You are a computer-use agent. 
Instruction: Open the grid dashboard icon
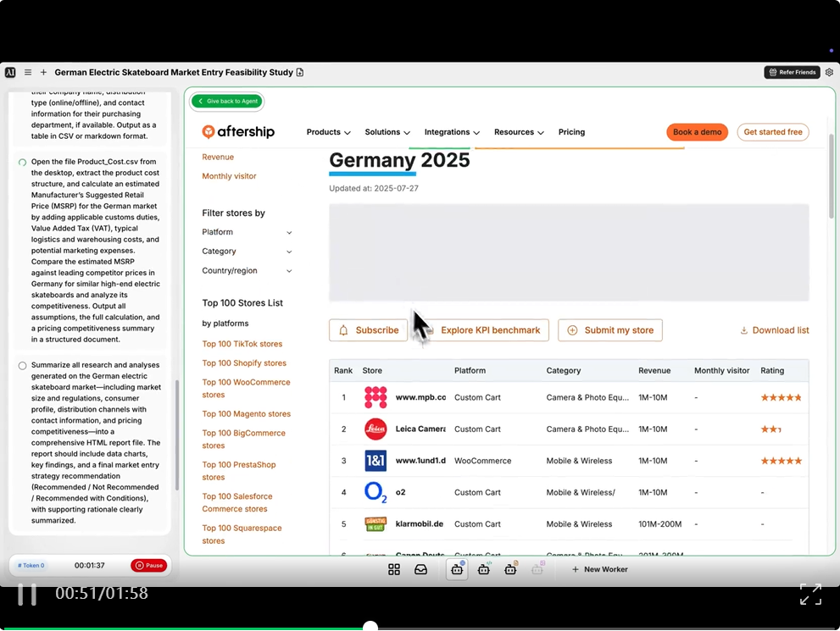point(394,570)
